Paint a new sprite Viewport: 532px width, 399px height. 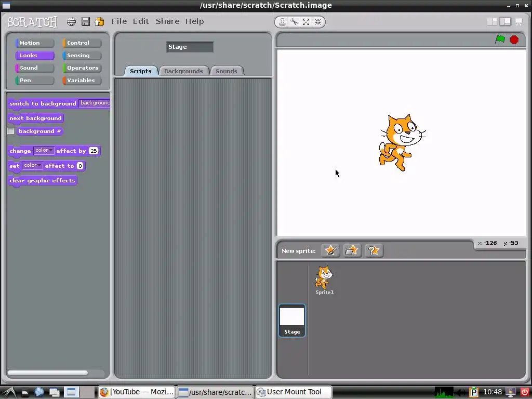pos(330,251)
